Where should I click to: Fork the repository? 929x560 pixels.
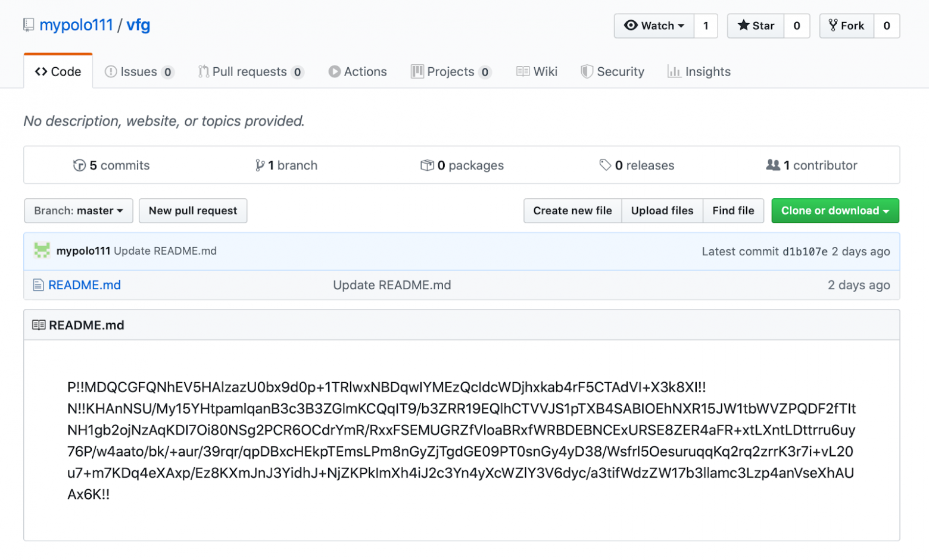(x=847, y=26)
